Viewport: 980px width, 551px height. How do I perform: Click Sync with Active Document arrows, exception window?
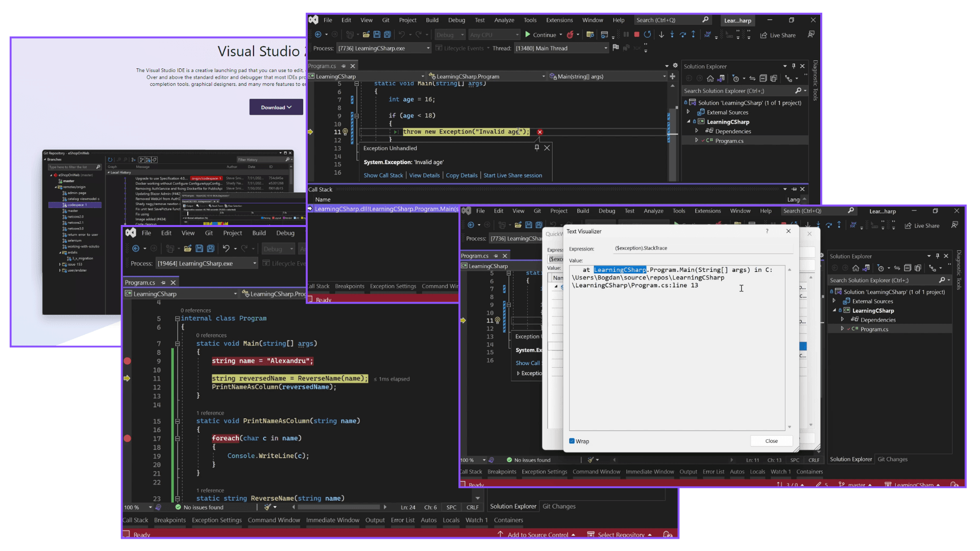[x=752, y=79]
